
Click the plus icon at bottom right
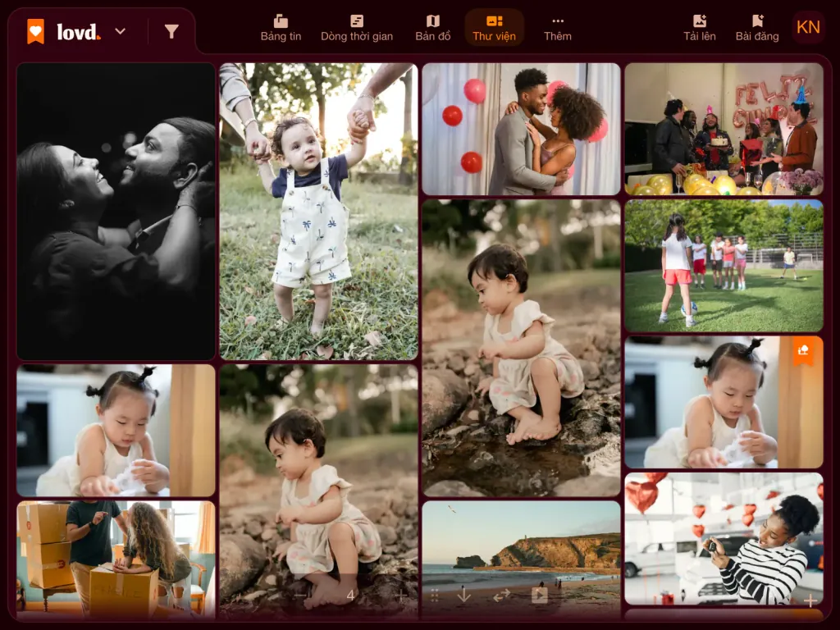pos(810,600)
